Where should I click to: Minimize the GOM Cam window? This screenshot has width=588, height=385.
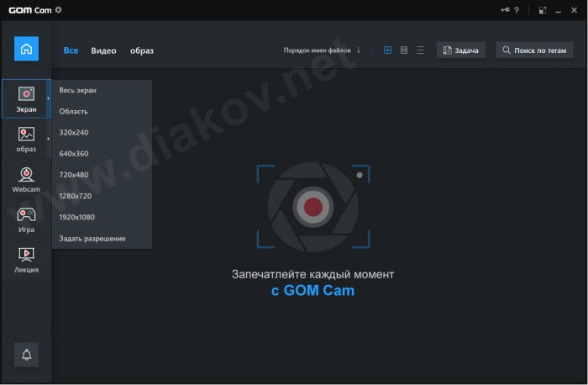559,10
